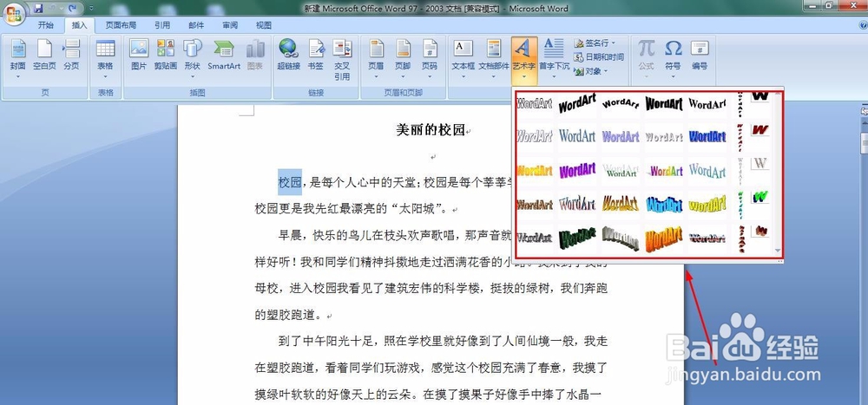The height and width of the screenshot is (405, 868).
Task: Open the 页眉 header dropdown
Action: click(x=376, y=58)
